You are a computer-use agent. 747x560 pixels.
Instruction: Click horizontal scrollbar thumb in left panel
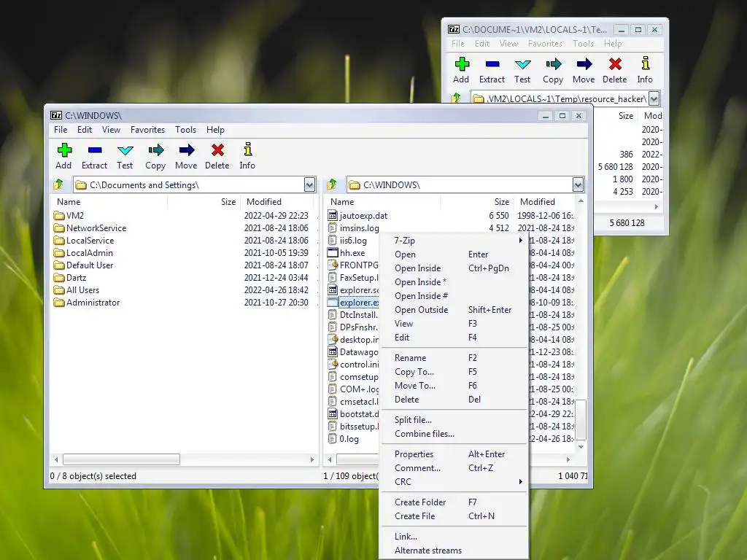[122, 459]
